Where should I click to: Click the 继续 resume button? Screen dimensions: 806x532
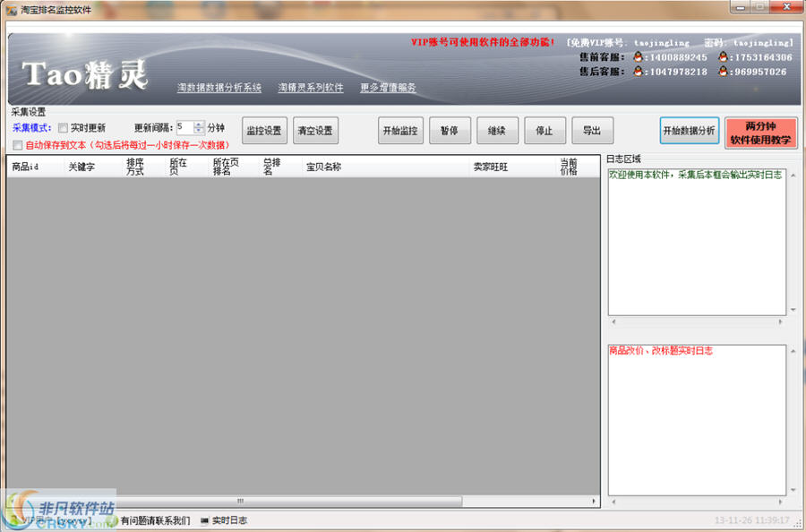click(497, 131)
